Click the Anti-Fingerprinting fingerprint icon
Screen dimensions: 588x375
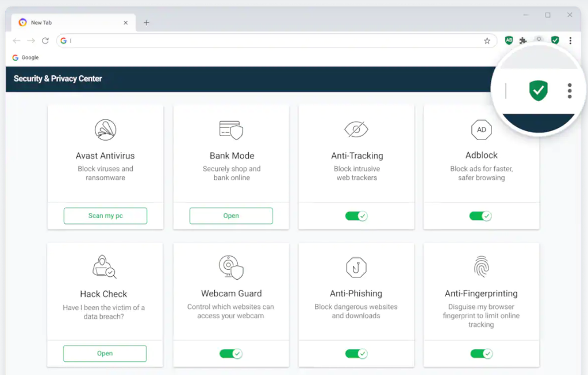click(x=481, y=267)
